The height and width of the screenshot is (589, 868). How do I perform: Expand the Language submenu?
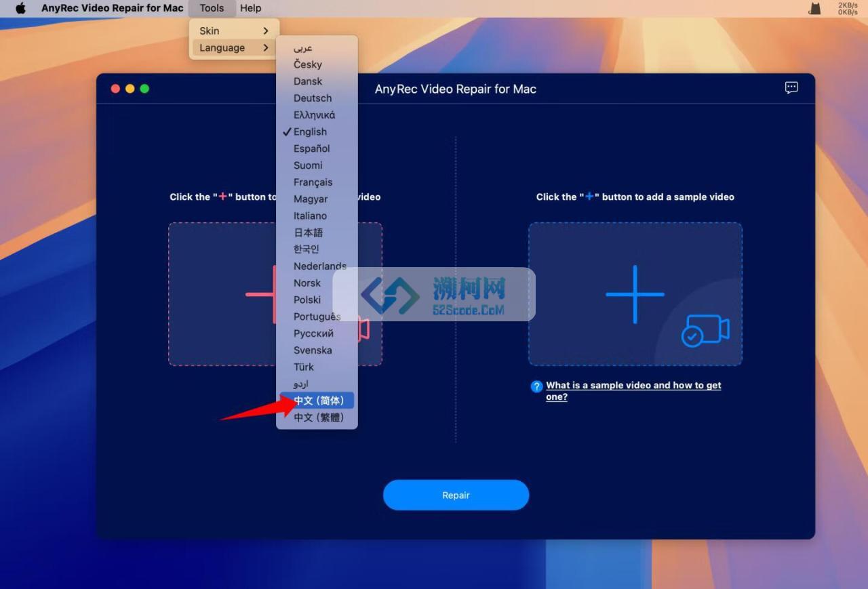234,47
